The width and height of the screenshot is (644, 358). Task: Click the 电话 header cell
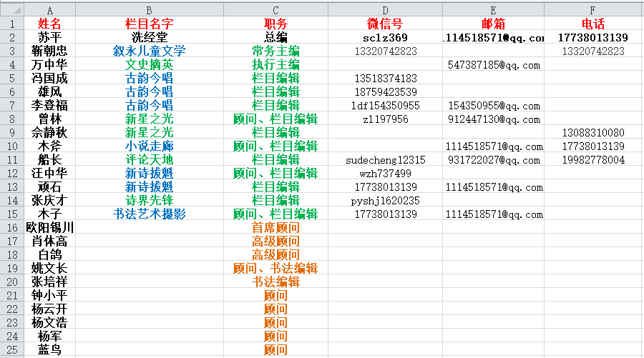tap(592, 24)
